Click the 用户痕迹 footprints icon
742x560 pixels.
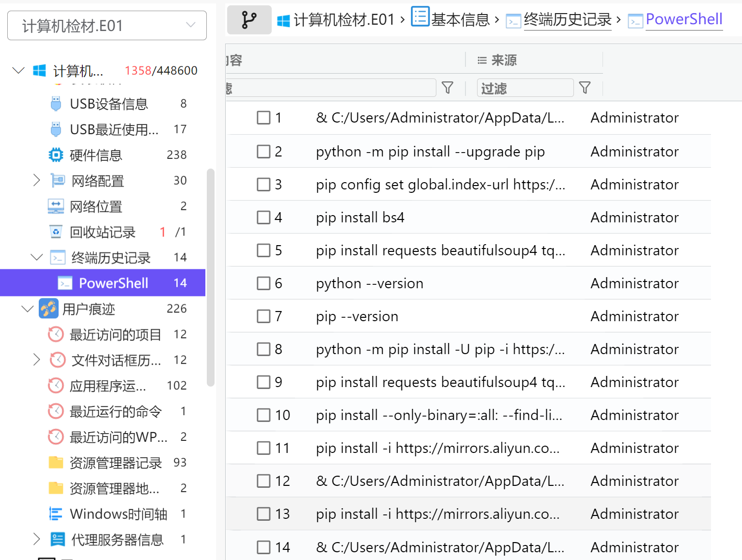[x=49, y=309]
